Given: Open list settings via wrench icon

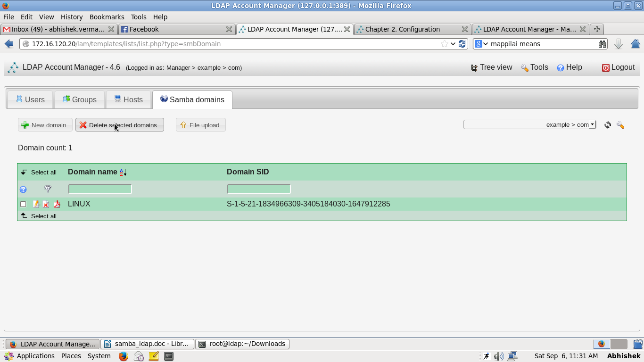Looking at the screenshot, I should coord(620,125).
